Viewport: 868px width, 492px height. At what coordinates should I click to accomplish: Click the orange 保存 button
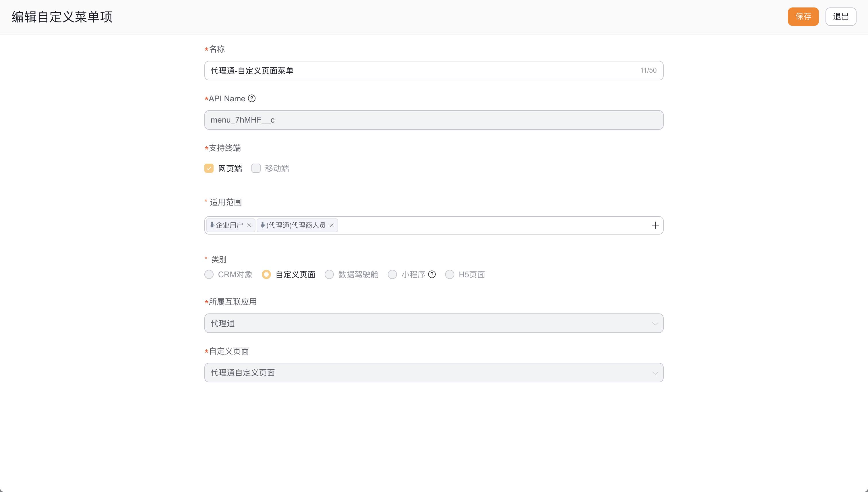[803, 17]
